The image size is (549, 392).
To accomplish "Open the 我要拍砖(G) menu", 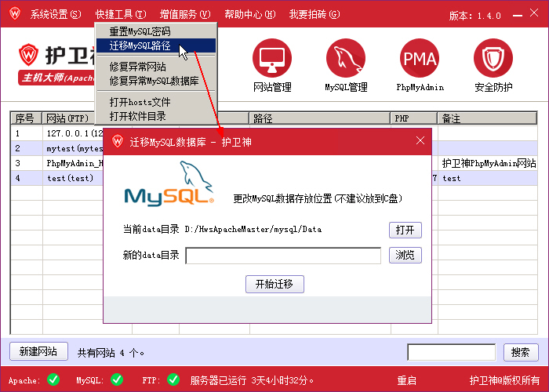I will point(314,14).
